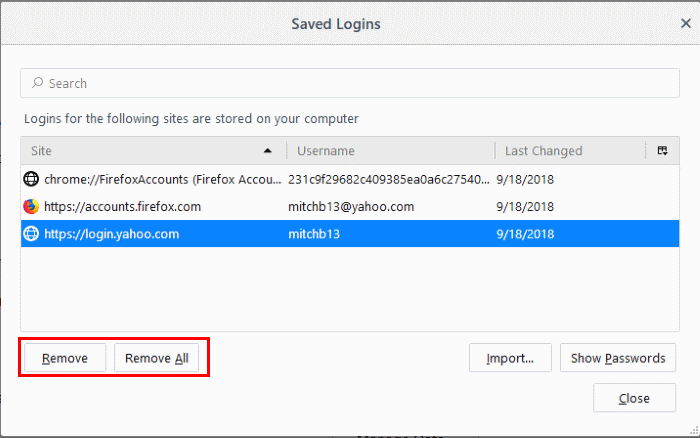This screenshot has height=438, width=700.
Task: Click the mitchb13@yahoo.com username cell
Action: (351, 206)
